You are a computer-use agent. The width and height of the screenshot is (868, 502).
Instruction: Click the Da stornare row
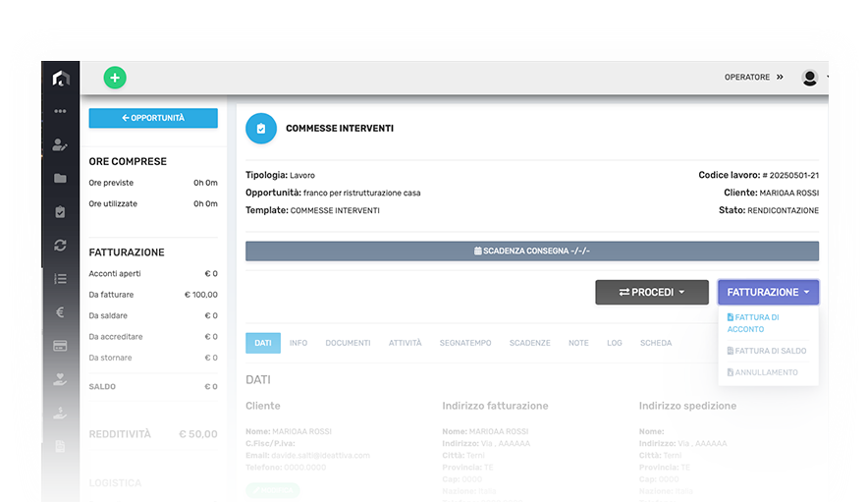tap(153, 358)
